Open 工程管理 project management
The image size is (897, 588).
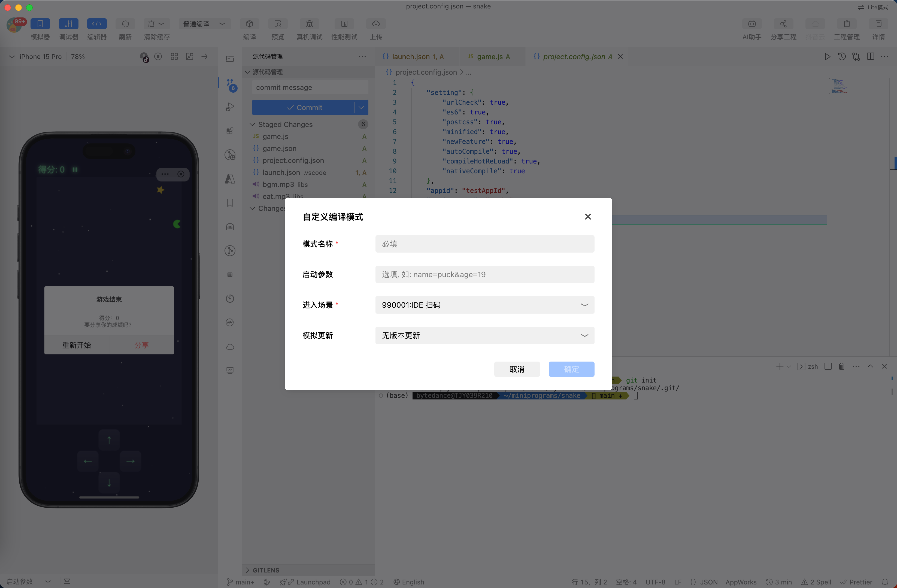click(847, 24)
